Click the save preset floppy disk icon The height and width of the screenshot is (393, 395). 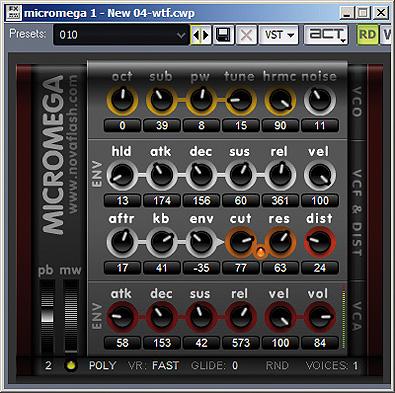pyautogui.click(x=223, y=35)
